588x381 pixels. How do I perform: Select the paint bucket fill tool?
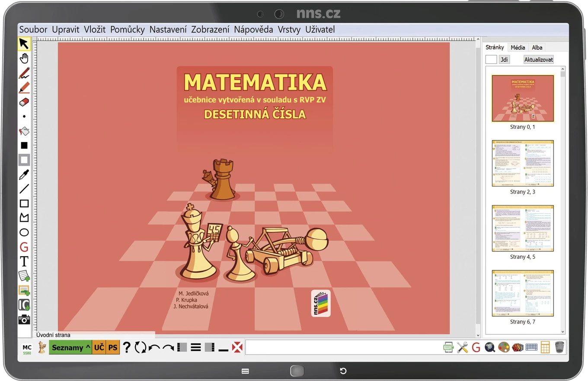[24, 131]
